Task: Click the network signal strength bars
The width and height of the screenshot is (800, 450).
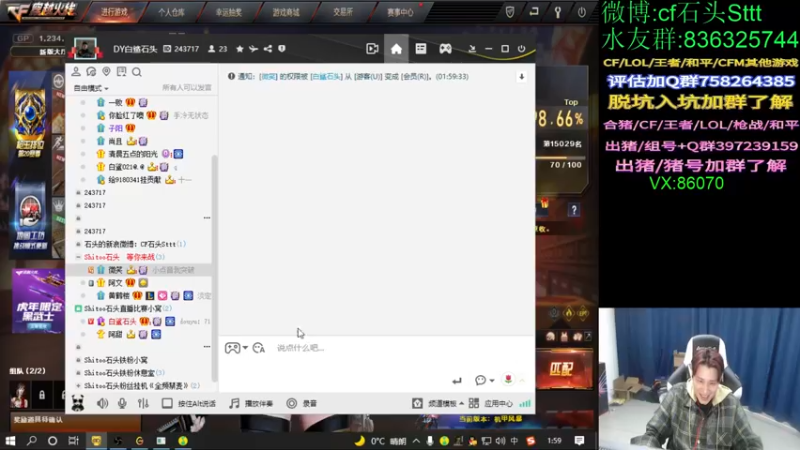Action: tap(524, 403)
